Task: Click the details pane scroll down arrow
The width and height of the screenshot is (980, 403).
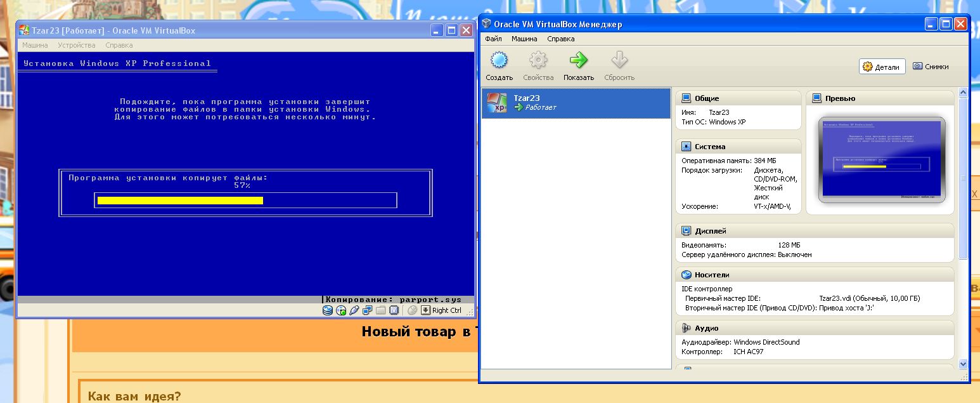Action: [x=964, y=364]
